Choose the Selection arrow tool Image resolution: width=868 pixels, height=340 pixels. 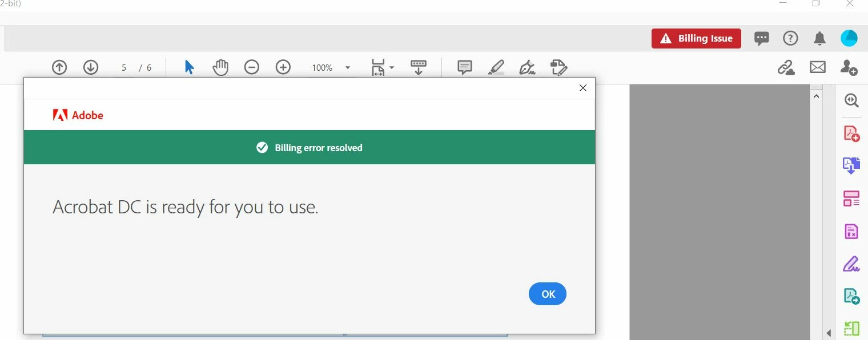[190, 67]
